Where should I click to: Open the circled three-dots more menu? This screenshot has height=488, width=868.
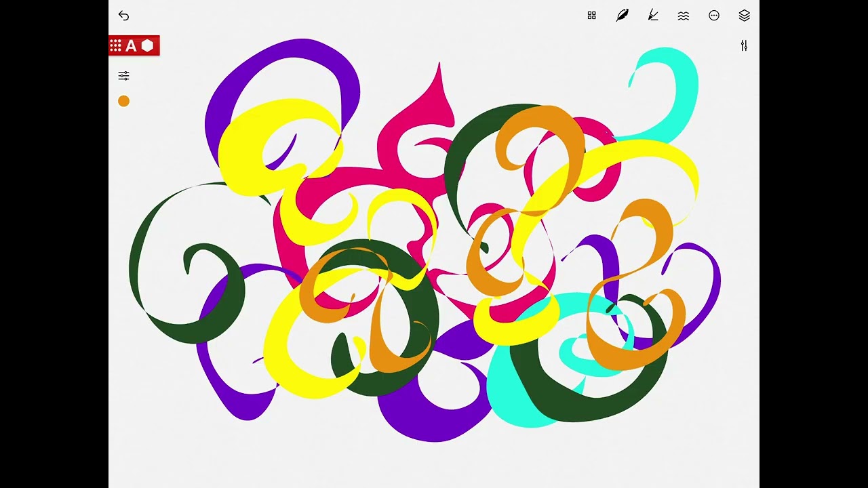pyautogui.click(x=714, y=16)
